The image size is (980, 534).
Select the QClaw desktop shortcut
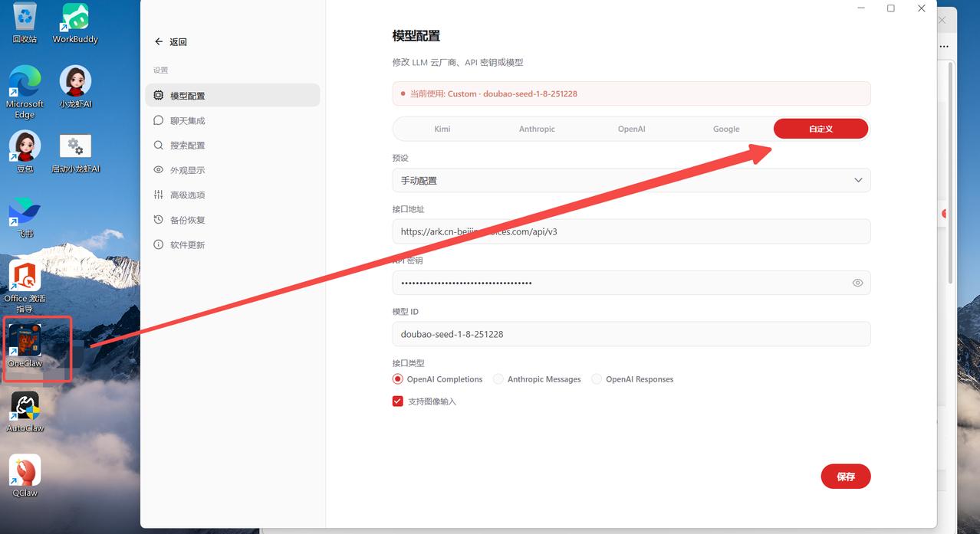coord(25,477)
